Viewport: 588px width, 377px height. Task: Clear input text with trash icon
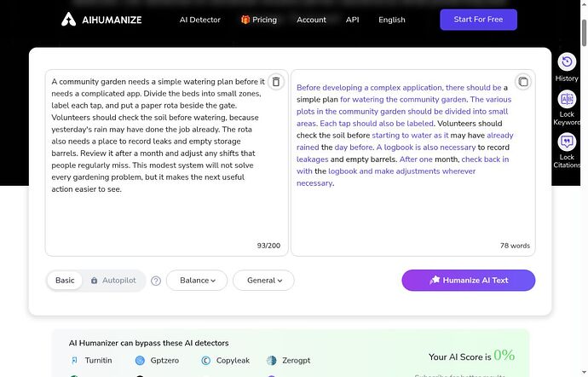[275, 82]
